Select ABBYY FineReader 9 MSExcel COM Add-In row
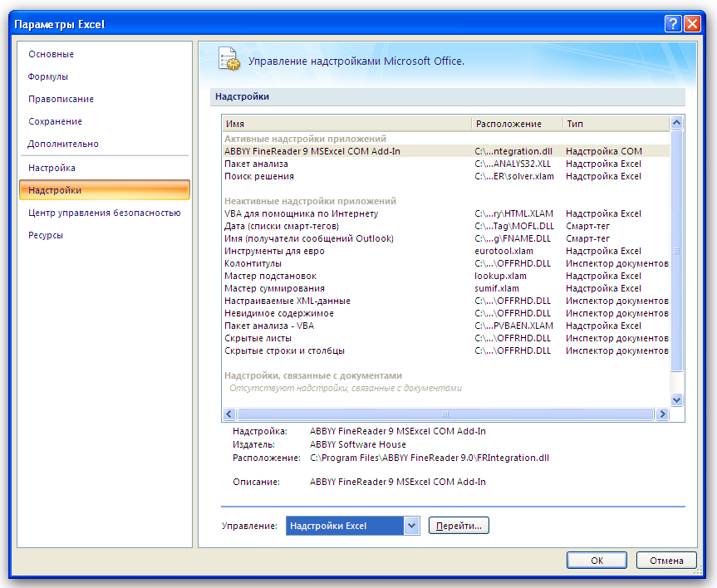717x588 pixels. point(446,151)
